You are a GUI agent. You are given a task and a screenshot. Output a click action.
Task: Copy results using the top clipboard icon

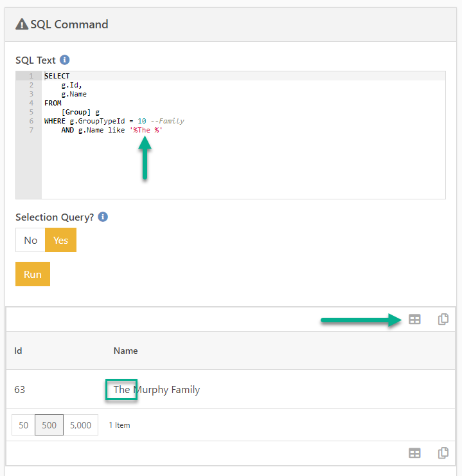[x=443, y=319]
